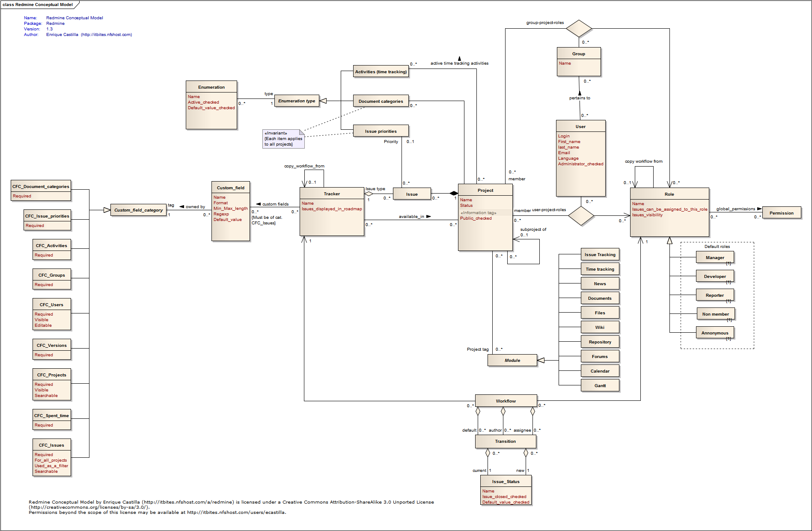812x531 pixels.
Task: Click the generalization arrowhead at Custom_field_category
Action: click(107, 210)
